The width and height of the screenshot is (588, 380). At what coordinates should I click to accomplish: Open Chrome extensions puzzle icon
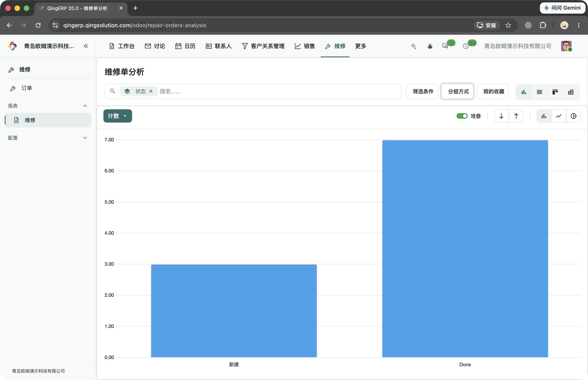(543, 25)
